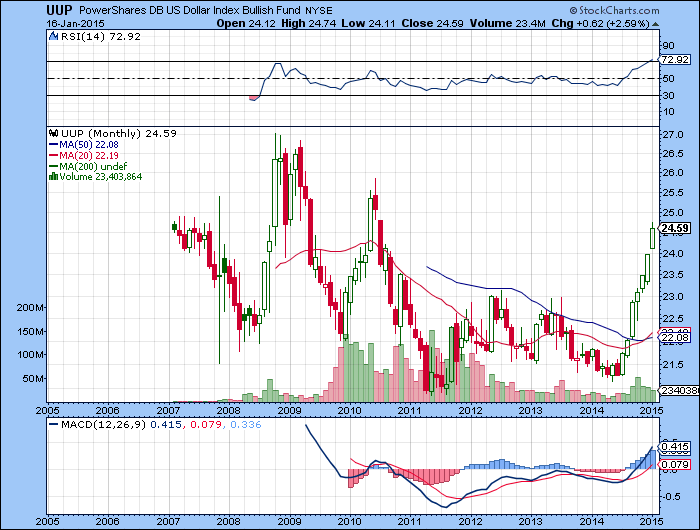The image size is (700, 530).
Task: Click the 50M volume axis label
Action: point(33,379)
